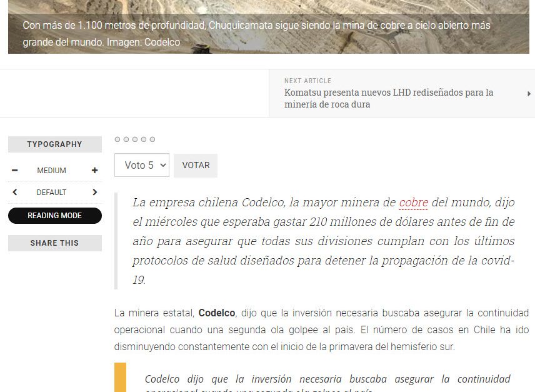The image size is (535, 392).
Task: Select the second rating star circle
Action: click(x=126, y=139)
